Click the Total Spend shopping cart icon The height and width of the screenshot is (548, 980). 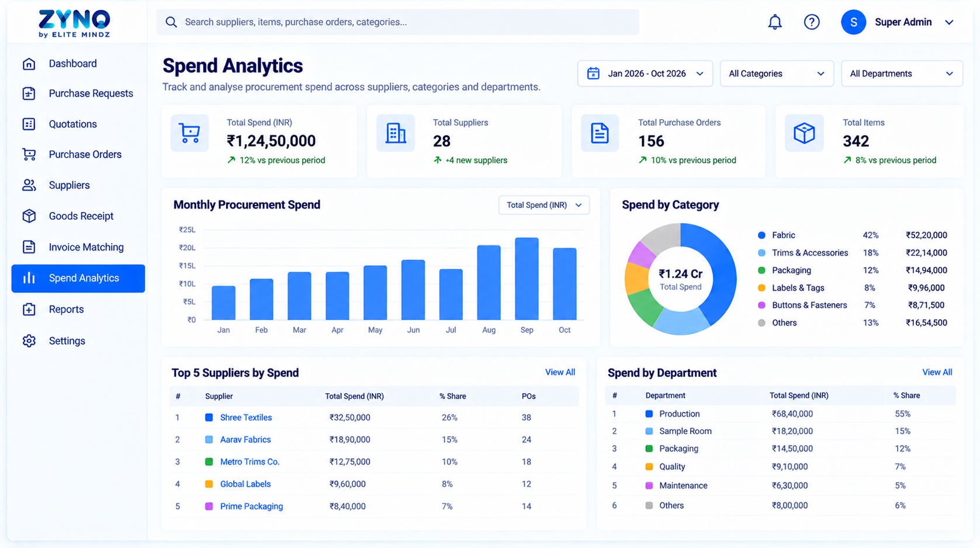pyautogui.click(x=189, y=133)
